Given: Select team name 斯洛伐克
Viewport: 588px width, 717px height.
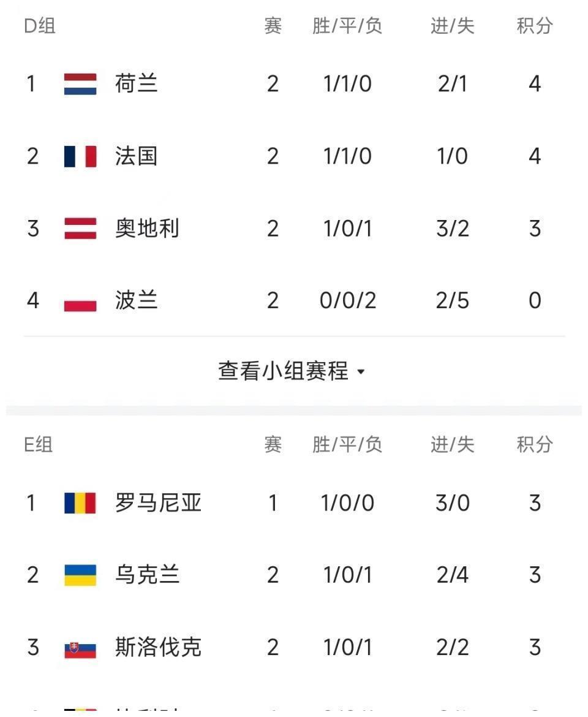Looking at the screenshot, I should (x=158, y=648).
